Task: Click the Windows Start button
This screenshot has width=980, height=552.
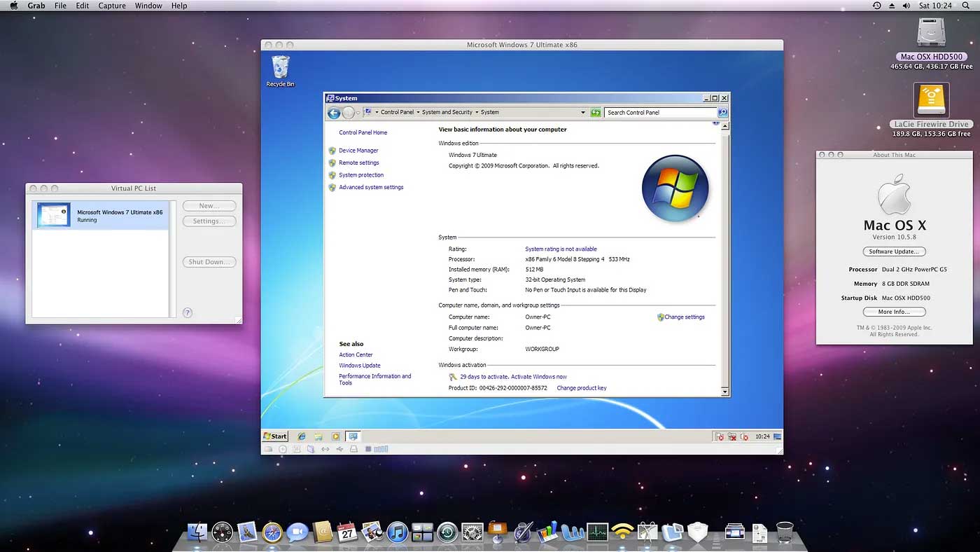Action: point(275,436)
